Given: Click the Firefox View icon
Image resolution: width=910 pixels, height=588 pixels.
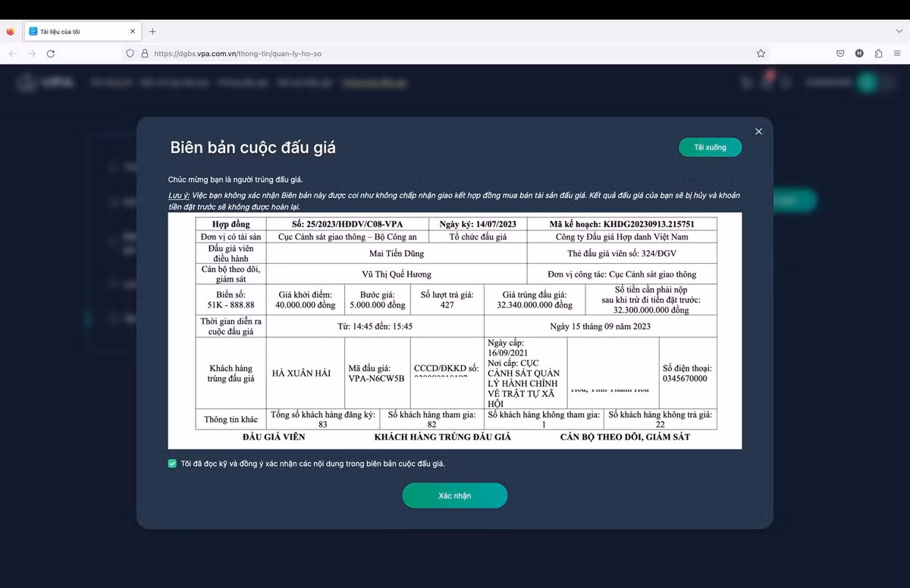Looking at the screenshot, I should tap(11, 32).
